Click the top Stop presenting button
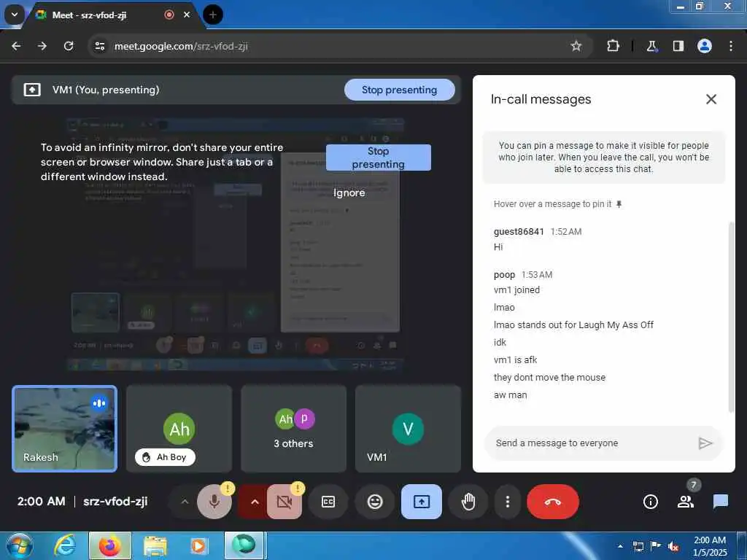Viewport: 747px width, 560px height. tap(399, 90)
